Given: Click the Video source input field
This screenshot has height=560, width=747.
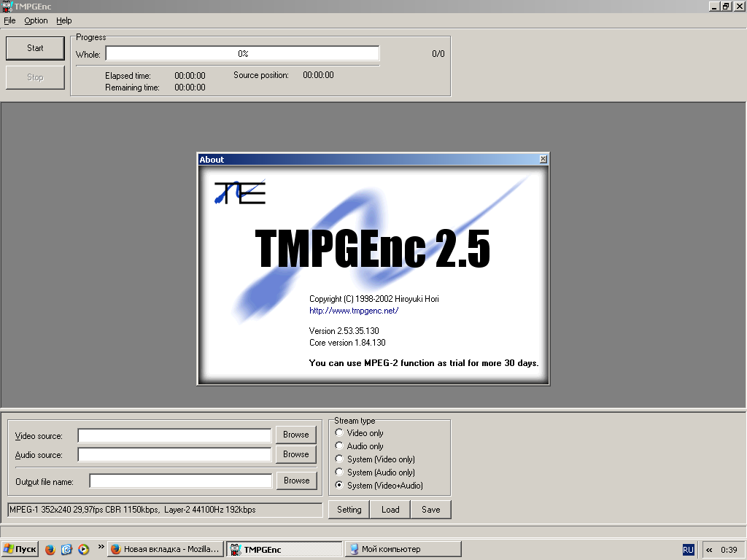Looking at the screenshot, I should (x=174, y=435).
